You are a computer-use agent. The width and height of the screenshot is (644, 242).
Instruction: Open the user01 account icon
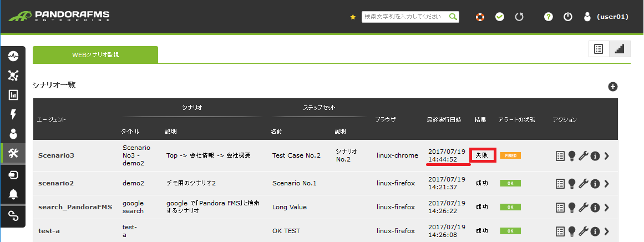point(587,17)
